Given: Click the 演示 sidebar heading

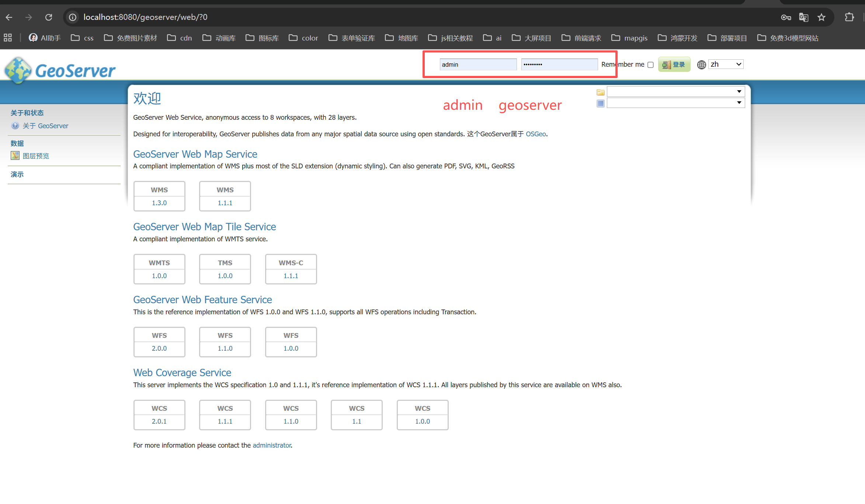Looking at the screenshot, I should [17, 174].
